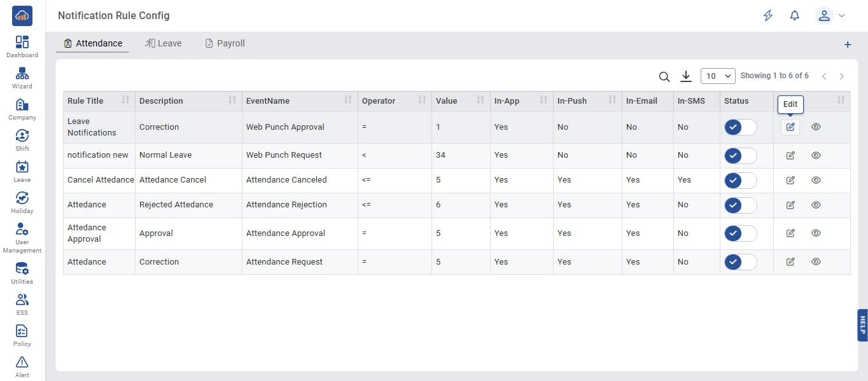Click the search magnifier icon above table
This screenshot has width=868, height=381.
[x=664, y=76]
